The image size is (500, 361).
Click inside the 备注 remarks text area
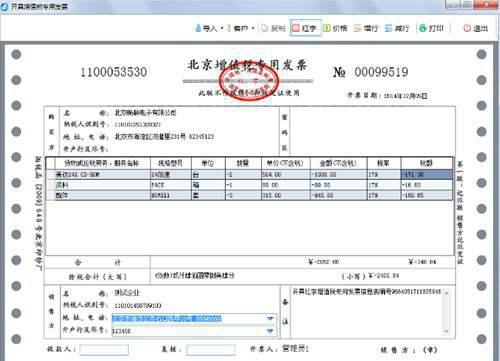[x=367, y=312]
